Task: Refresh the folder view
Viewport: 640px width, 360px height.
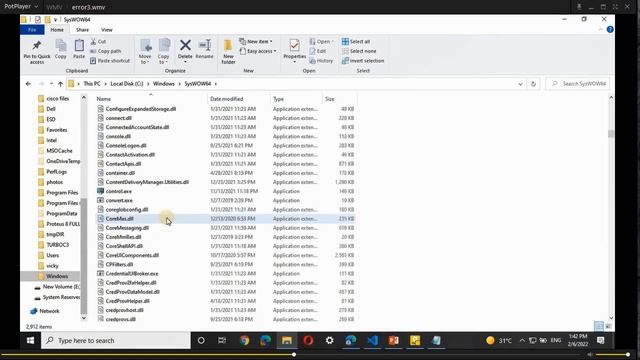Action: 533,84
